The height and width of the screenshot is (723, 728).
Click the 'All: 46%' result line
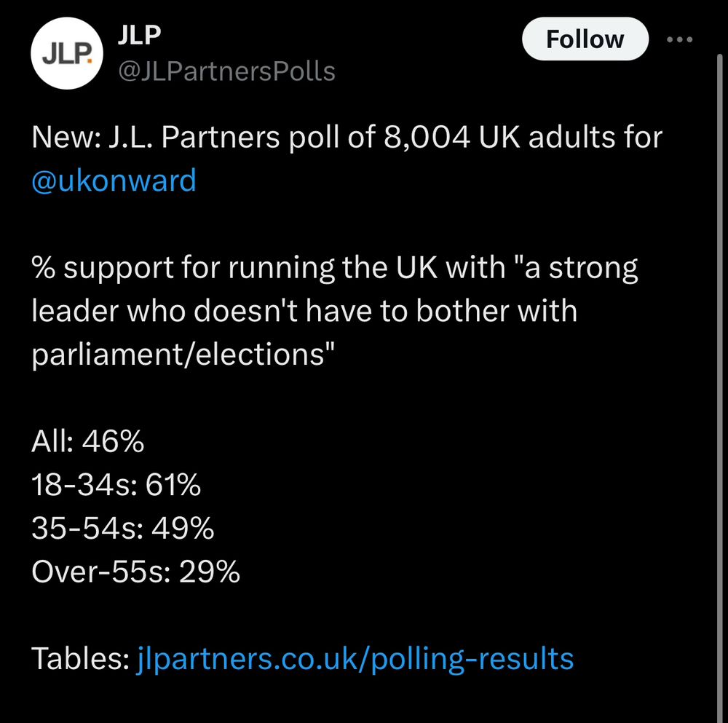pos(87,441)
